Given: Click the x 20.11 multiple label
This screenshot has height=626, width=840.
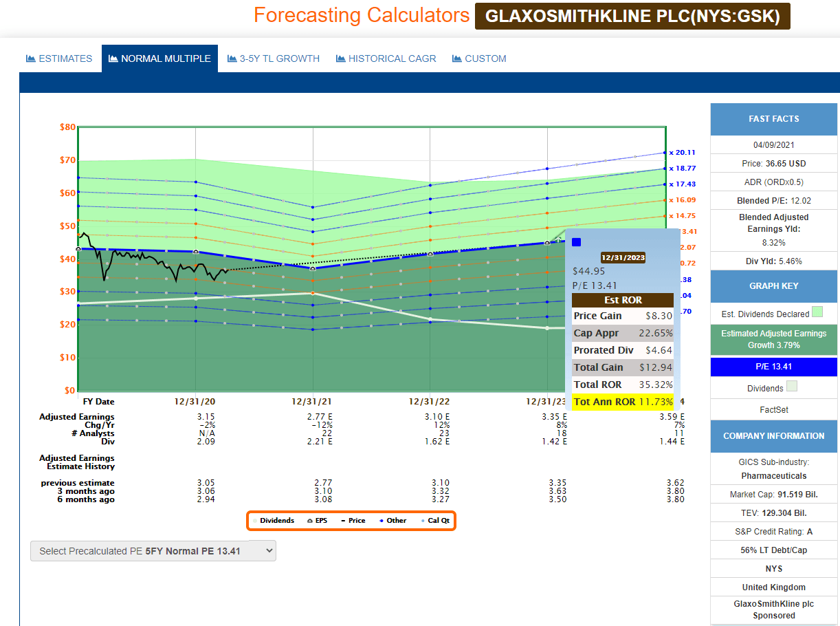Looking at the screenshot, I should (683, 153).
